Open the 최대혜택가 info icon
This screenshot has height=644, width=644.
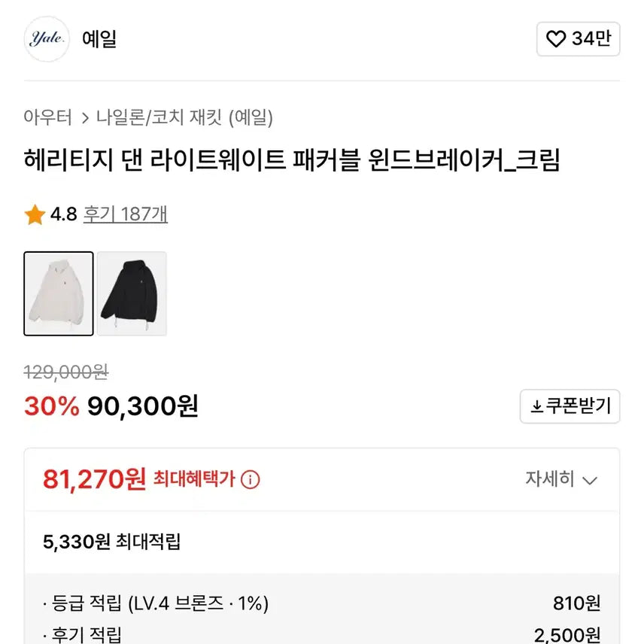coord(251,479)
